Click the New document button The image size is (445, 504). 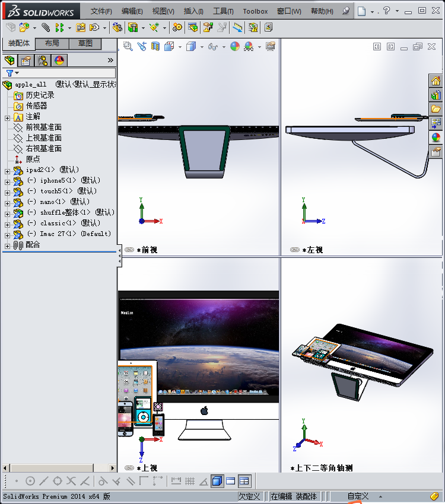(x=362, y=11)
